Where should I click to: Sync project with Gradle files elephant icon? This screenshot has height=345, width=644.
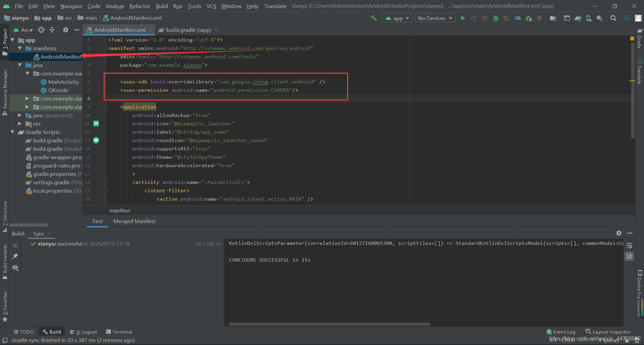point(578,18)
